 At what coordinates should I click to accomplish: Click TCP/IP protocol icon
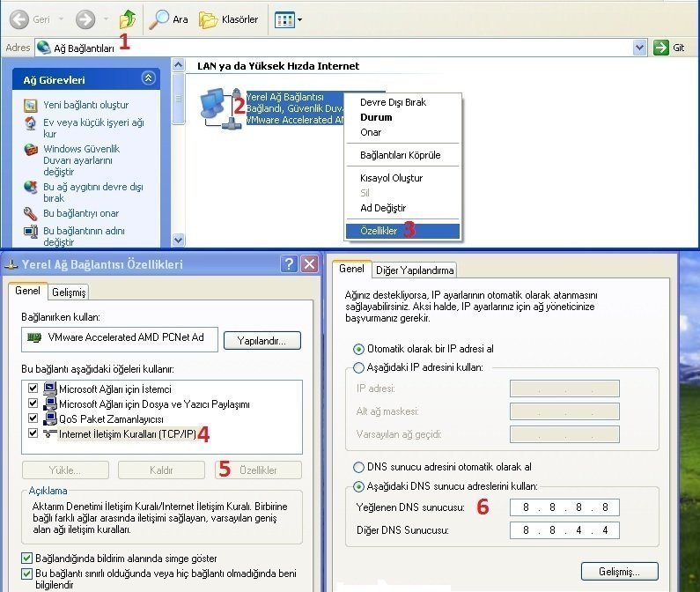coord(50,433)
